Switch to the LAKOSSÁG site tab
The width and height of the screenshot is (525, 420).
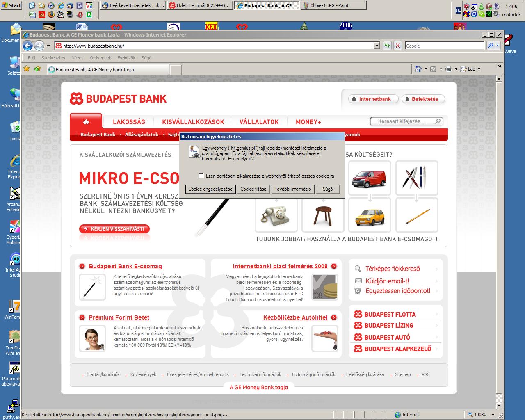coord(129,122)
